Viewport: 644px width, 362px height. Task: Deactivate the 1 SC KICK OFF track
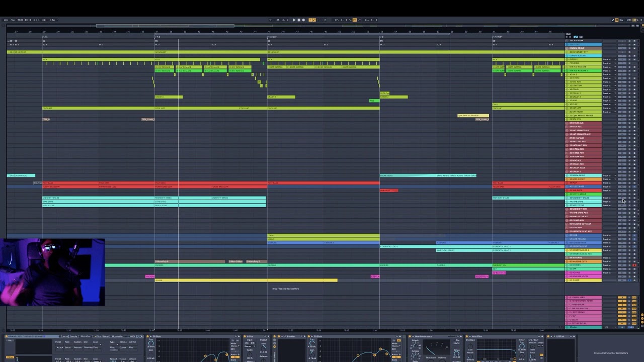coord(622,41)
